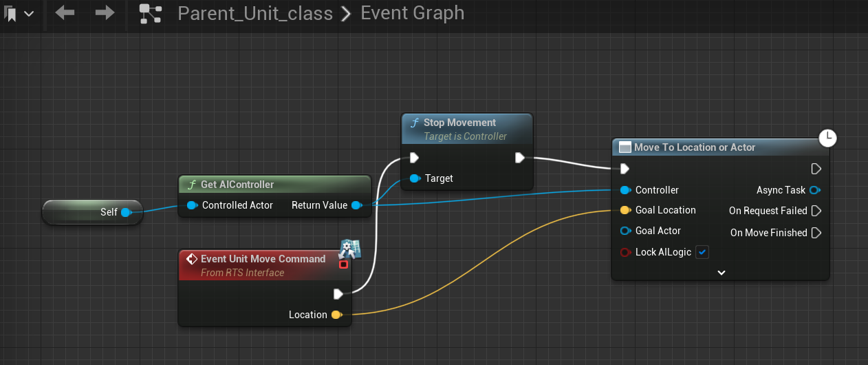The height and width of the screenshot is (365, 868).
Task: Click the yellow Location output pin
Action: click(336, 315)
